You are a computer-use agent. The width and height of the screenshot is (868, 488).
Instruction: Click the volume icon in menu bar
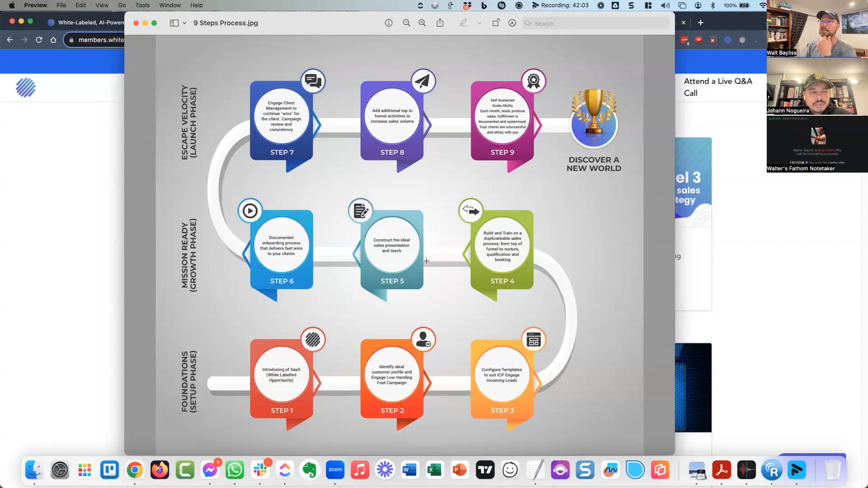click(x=665, y=5)
